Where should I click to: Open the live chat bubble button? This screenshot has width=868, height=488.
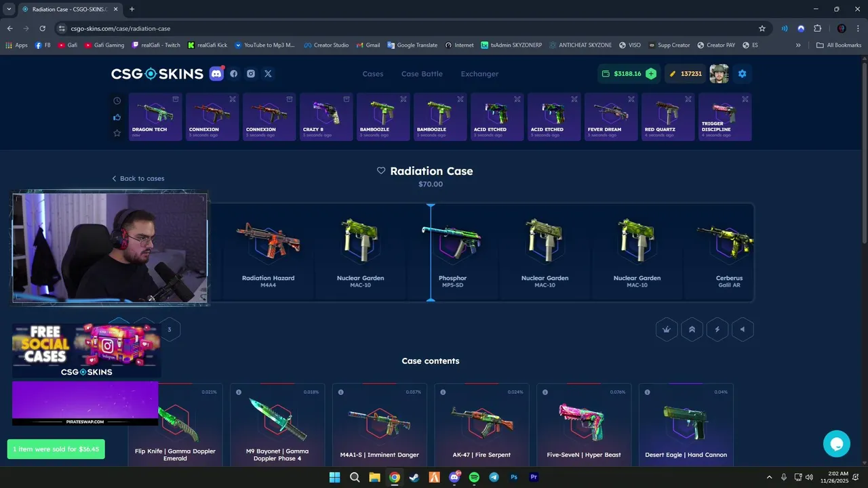(836, 444)
